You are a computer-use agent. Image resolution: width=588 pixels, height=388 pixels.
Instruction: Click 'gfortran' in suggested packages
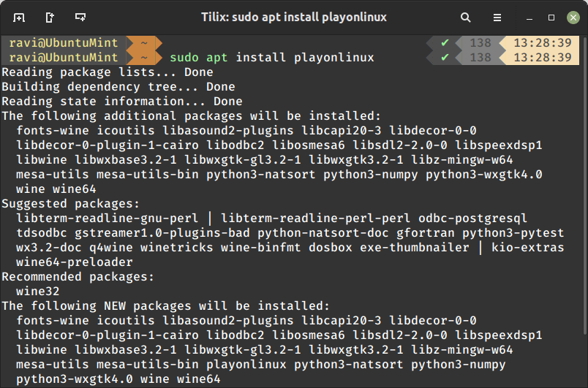pyautogui.click(x=426, y=232)
